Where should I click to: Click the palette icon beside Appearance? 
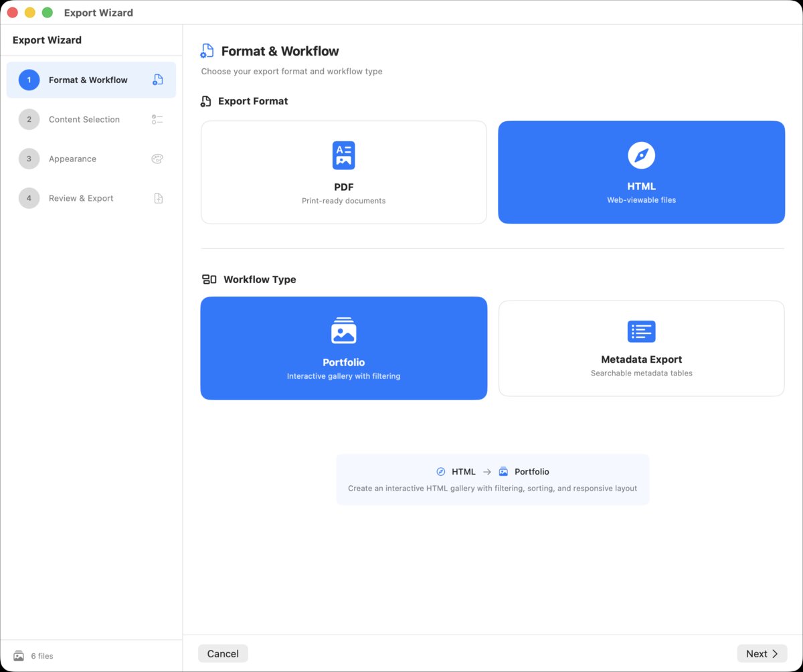click(x=157, y=159)
